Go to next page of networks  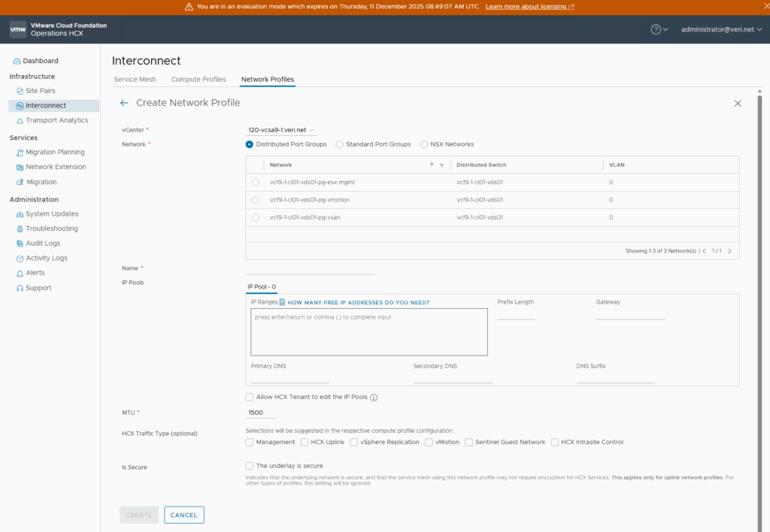729,251
